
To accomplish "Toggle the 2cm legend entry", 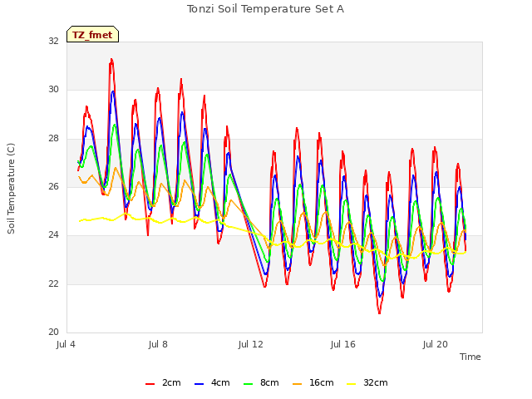I will pyautogui.click(x=163, y=382).
